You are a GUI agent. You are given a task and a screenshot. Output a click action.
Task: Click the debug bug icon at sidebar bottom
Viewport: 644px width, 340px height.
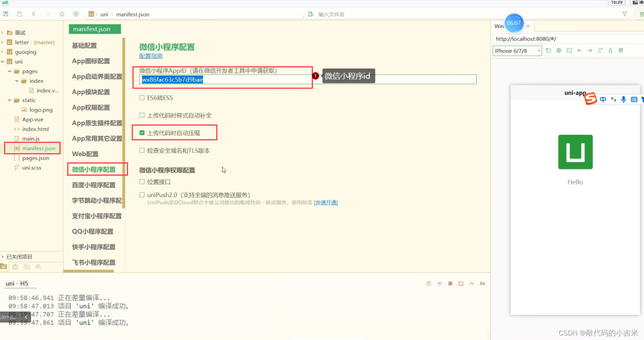15,267
